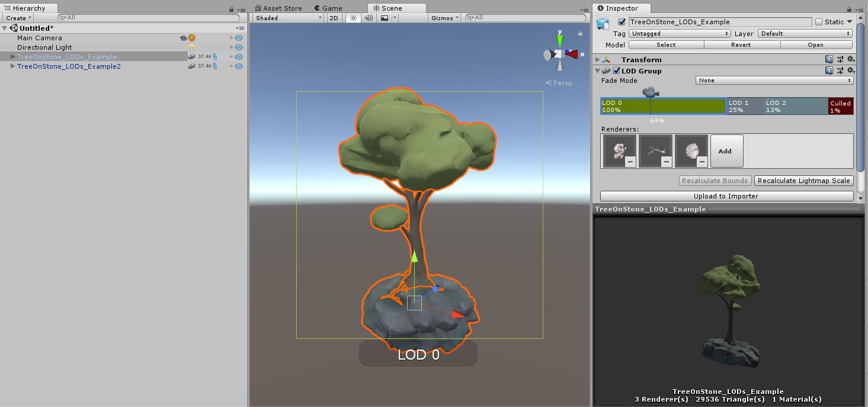Viewport: 868px width, 407px height.
Task: Toggle Persp projection mode label
Action: click(559, 83)
